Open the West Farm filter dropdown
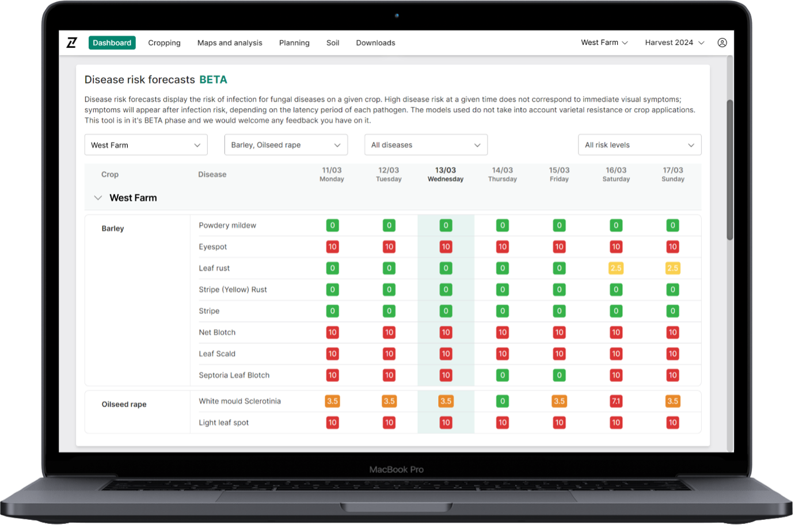 click(x=146, y=145)
